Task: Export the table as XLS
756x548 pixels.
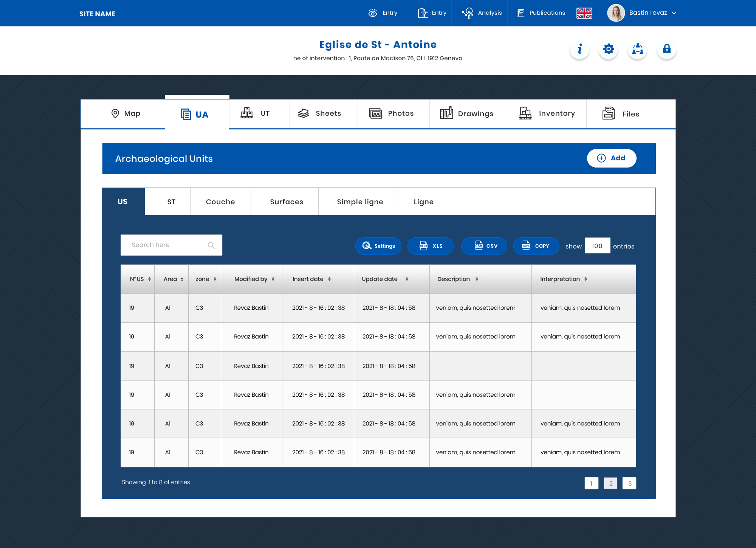Action: coord(431,246)
